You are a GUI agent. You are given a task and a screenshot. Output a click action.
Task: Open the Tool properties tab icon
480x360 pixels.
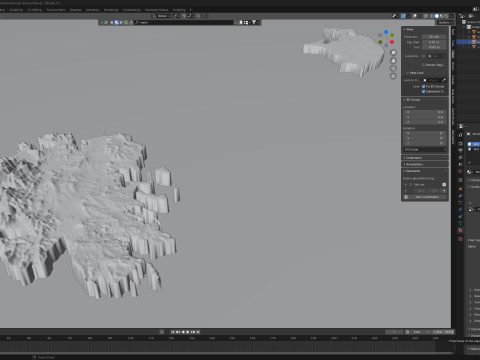460,135
